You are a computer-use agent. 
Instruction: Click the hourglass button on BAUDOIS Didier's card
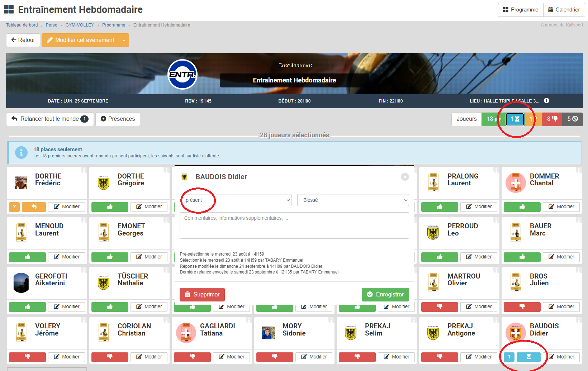pyautogui.click(x=528, y=357)
